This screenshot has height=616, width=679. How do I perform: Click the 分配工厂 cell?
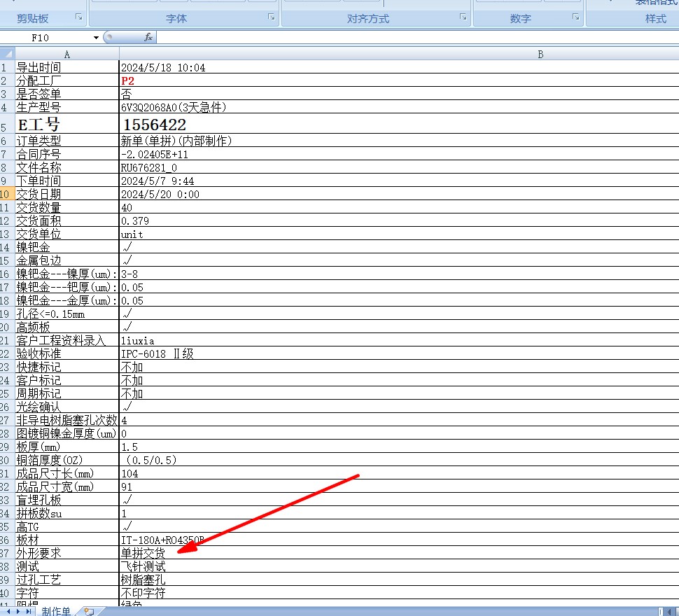(66, 80)
